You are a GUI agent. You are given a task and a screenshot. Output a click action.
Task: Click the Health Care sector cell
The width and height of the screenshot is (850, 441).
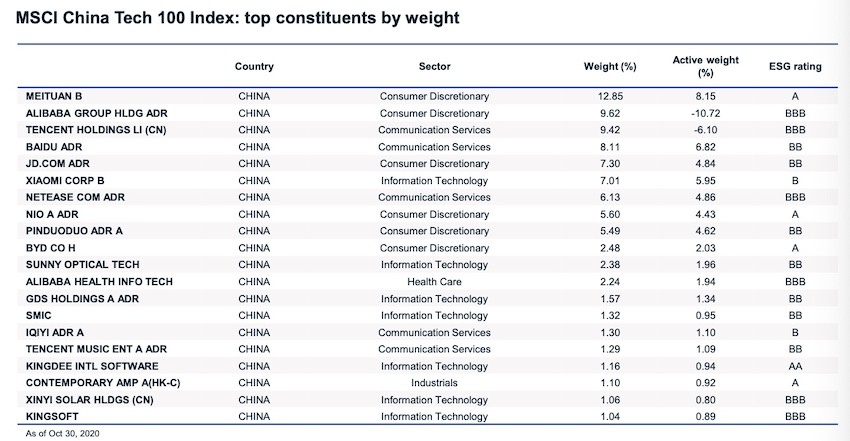[434, 282]
